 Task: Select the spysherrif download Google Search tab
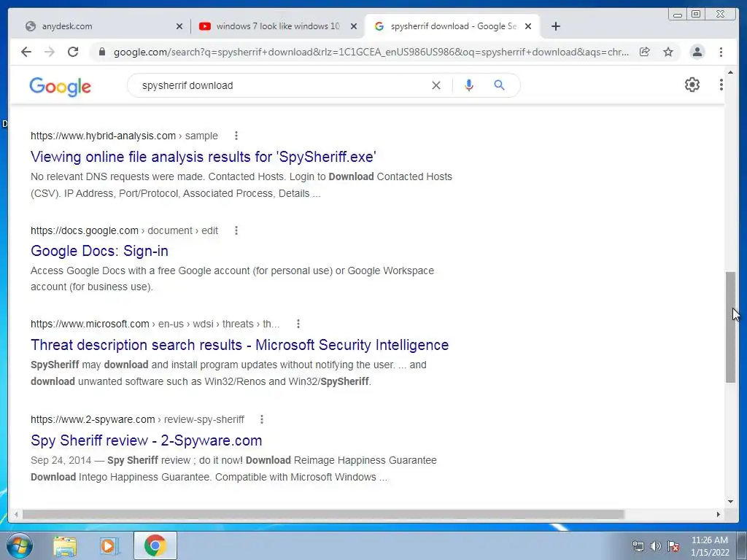[x=452, y=26]
